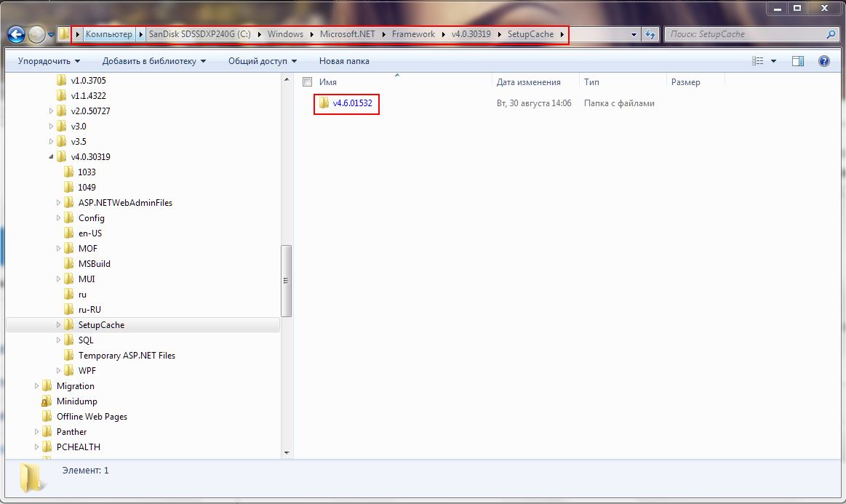Viewport: 846px width, 504px height.
Task: Select Offline Web Pages folder
Action: 92,417
